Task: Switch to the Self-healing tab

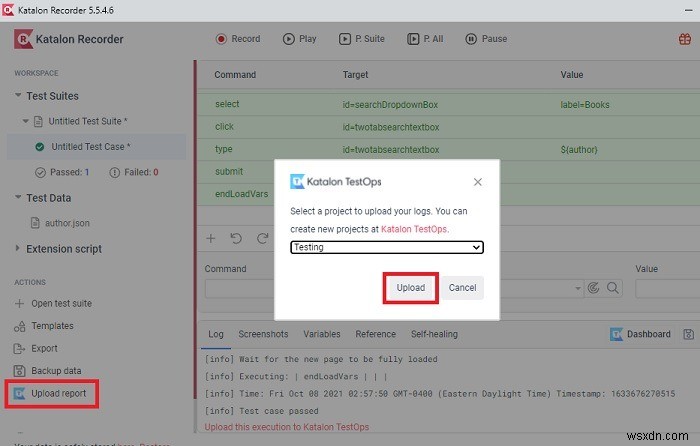Action: 434,334
